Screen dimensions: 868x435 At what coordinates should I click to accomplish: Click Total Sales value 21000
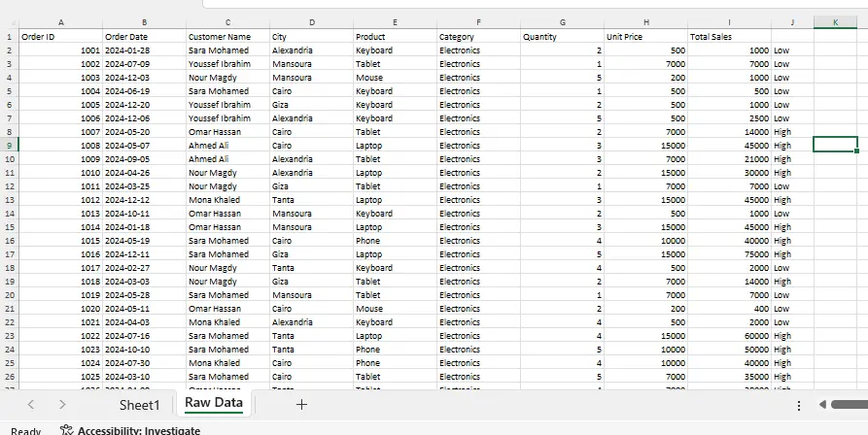(x=730, y=159)
